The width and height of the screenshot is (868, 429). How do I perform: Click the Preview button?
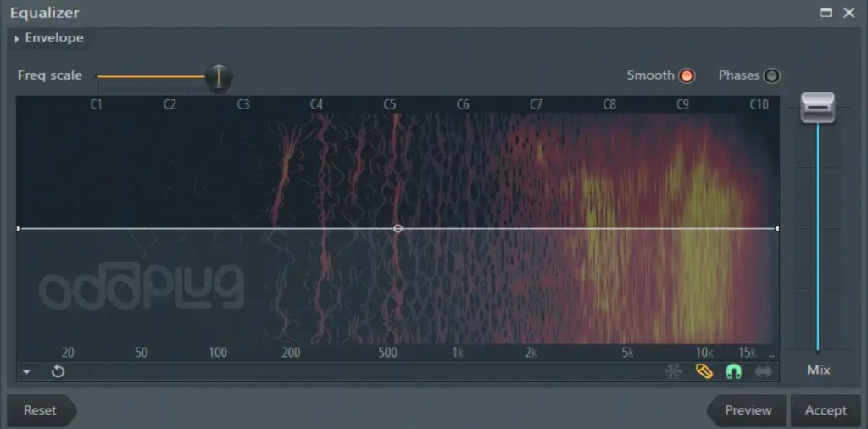(x=747, y=410)
